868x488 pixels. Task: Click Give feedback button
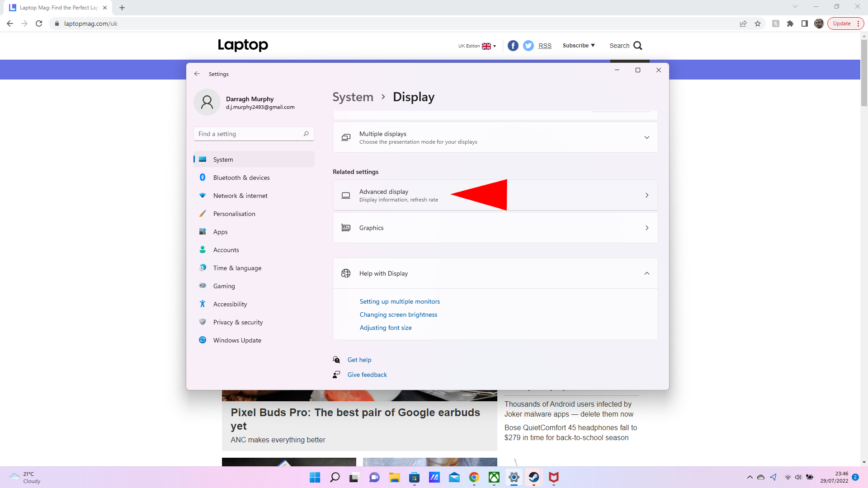coord(367,374)
